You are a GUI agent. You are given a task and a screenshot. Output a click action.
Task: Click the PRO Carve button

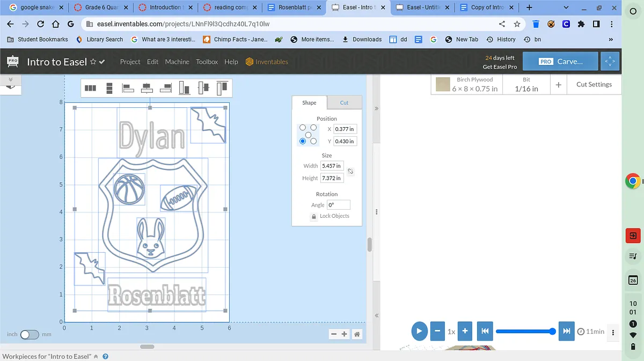tap(560, 62)
